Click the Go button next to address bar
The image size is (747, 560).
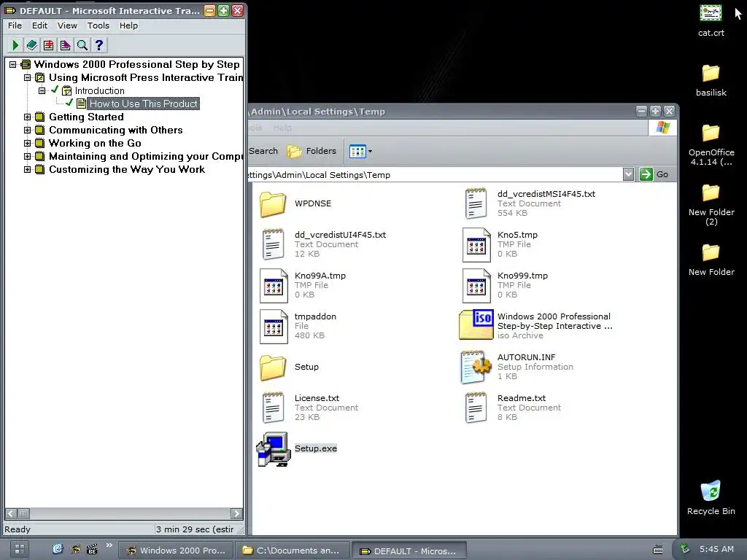654,174
